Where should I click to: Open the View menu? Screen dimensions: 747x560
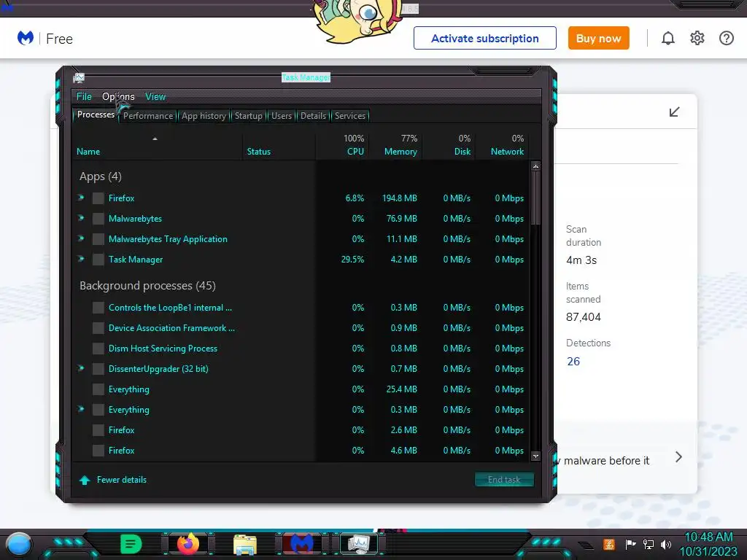(x=155, y=97)
